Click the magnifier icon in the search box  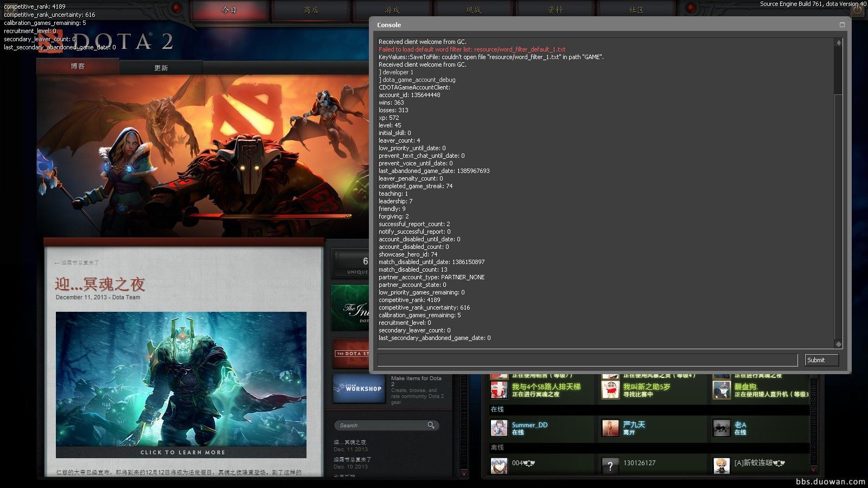click(x=431, y=425)
